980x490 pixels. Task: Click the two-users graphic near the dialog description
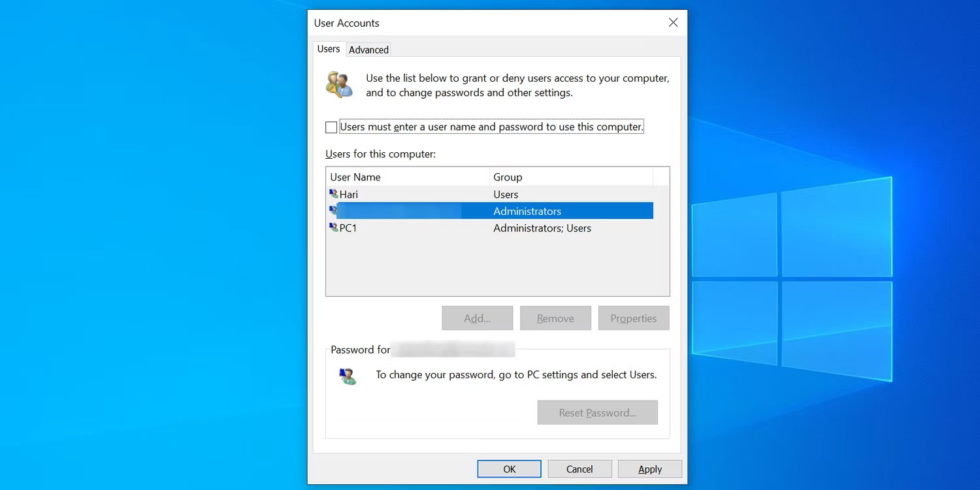point(338,84)
